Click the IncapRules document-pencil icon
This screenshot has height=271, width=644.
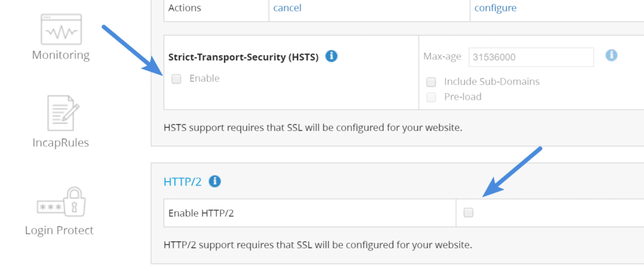[x=60, y=113]
